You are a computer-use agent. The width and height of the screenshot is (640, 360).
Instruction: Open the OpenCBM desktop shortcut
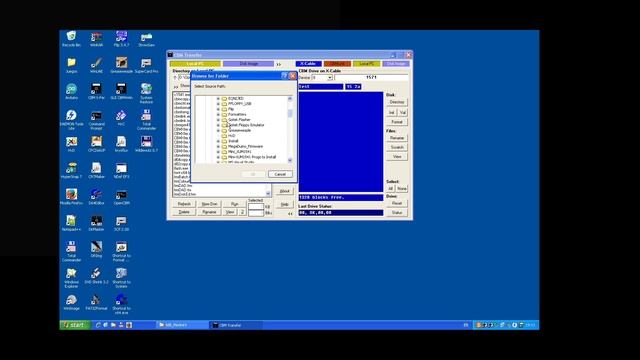(121, 196)
